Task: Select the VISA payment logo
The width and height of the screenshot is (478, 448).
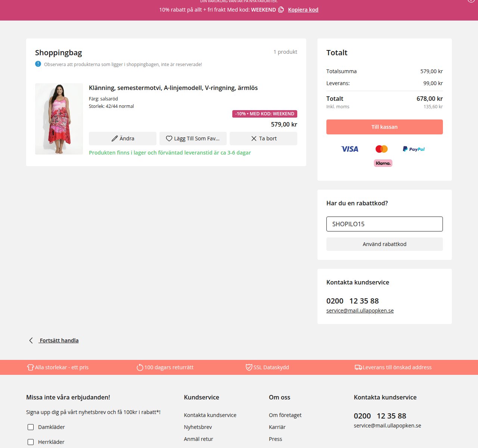Action: coord(350,149)
